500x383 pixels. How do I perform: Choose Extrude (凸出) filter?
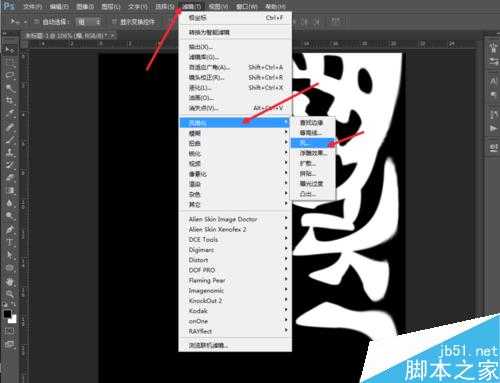pyautogui.click(x=313, y=194)
